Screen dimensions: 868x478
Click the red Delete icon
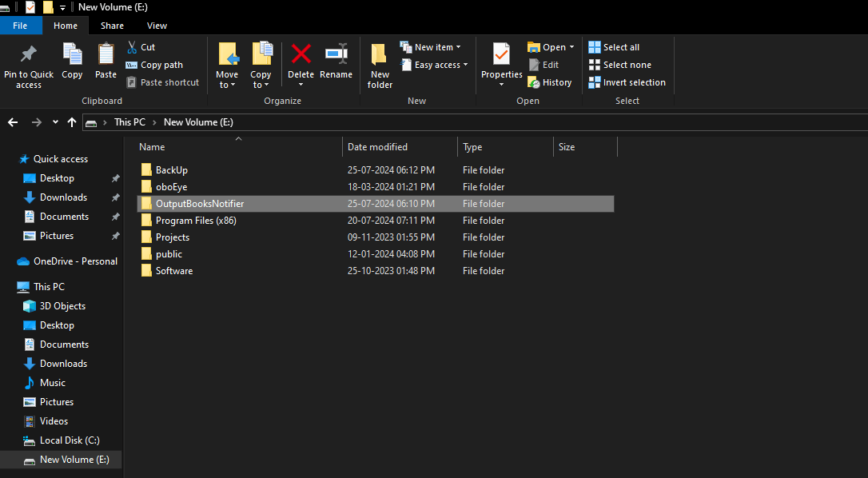point(301,54)
